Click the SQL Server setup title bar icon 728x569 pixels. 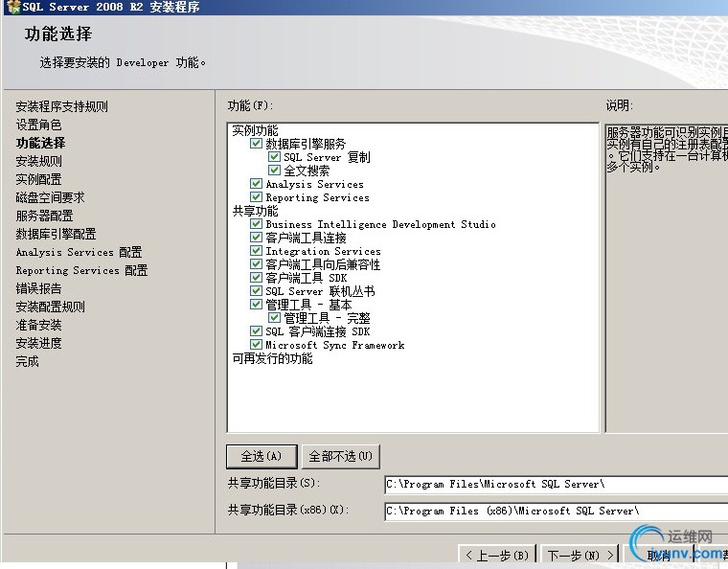13,7
